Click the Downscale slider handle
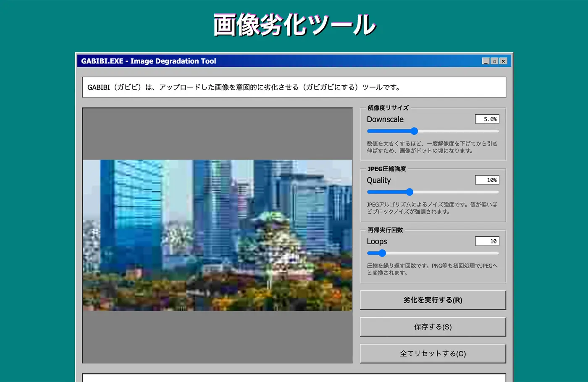The image size is (588, 382). [414, 131]
